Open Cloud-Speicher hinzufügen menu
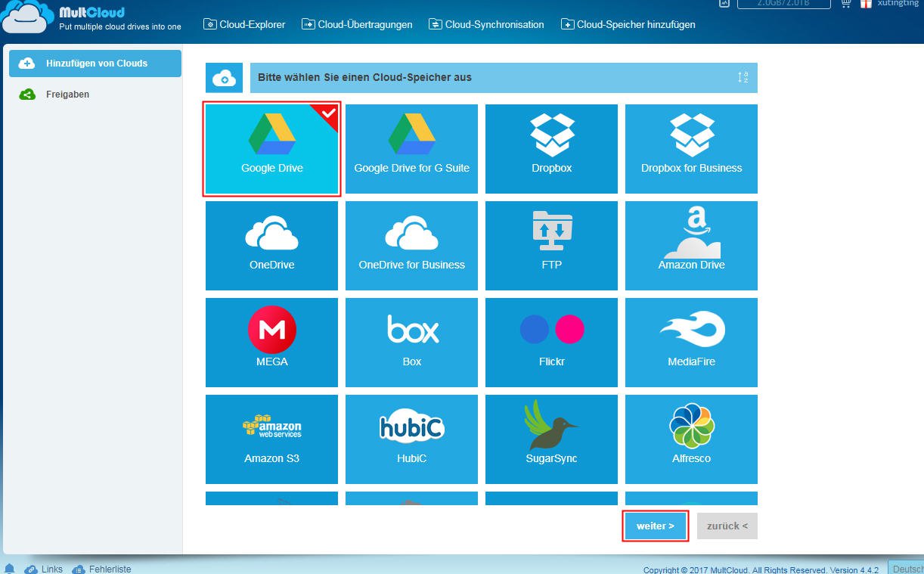The image size is (924, 574). coord(628,24)
